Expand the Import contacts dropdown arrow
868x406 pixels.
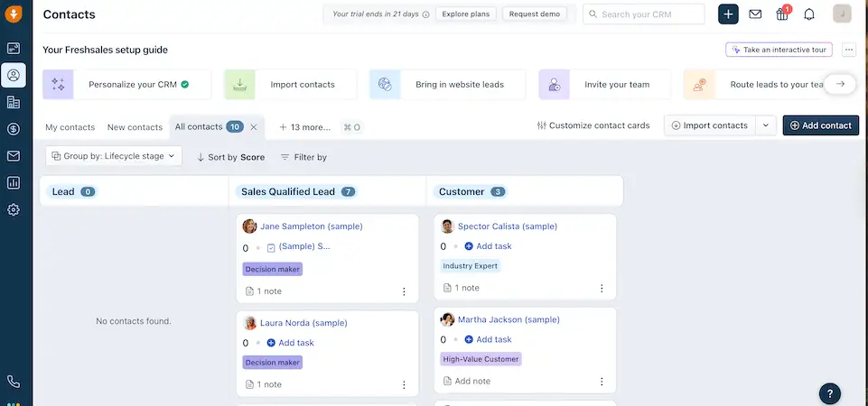pyautogui.click(x=766, y=125)
